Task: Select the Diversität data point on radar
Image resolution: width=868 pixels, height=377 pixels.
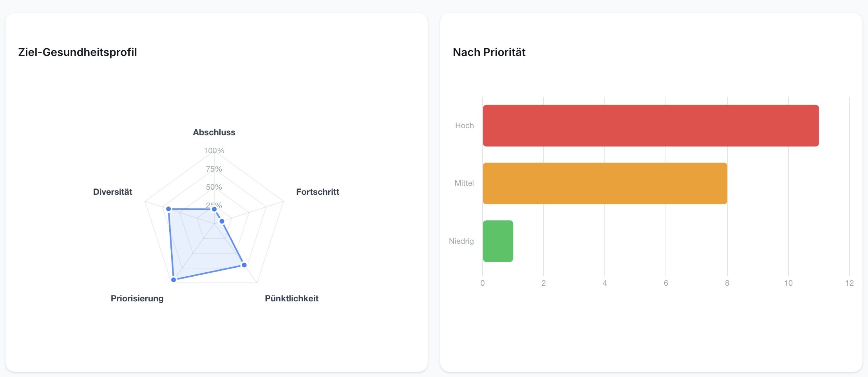Action: pyautogui.click(x=168, y=208)
